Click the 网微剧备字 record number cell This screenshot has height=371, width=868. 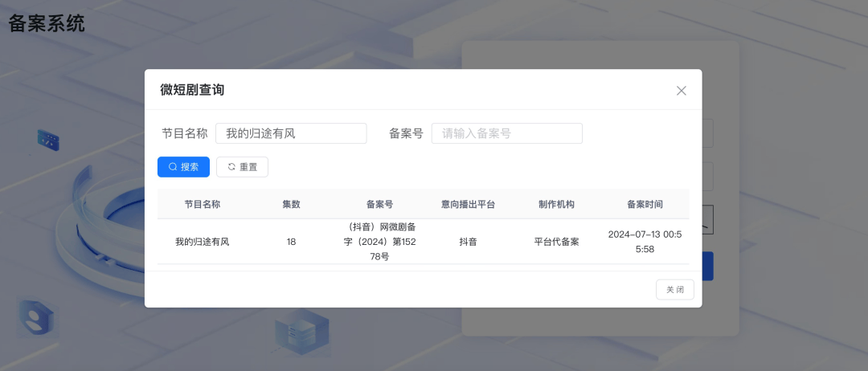coord(379,242)
